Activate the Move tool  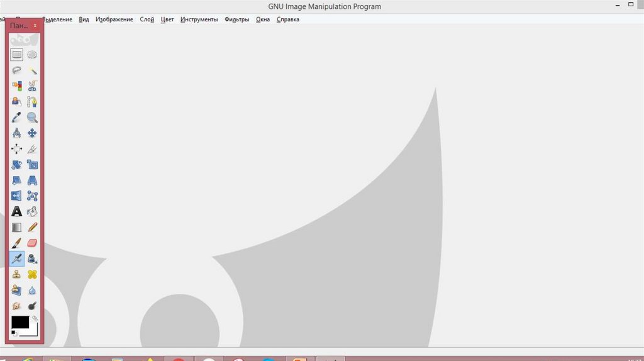(x=32, y=133)
